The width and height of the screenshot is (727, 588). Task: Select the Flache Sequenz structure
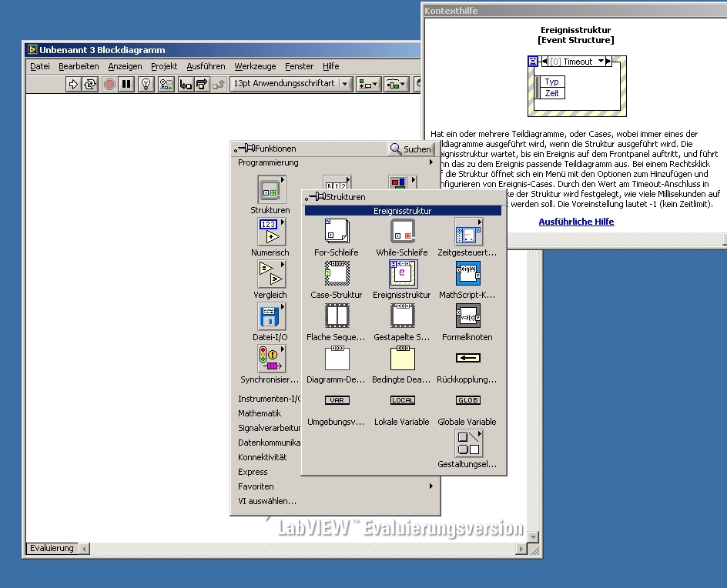tap(337, 316)
